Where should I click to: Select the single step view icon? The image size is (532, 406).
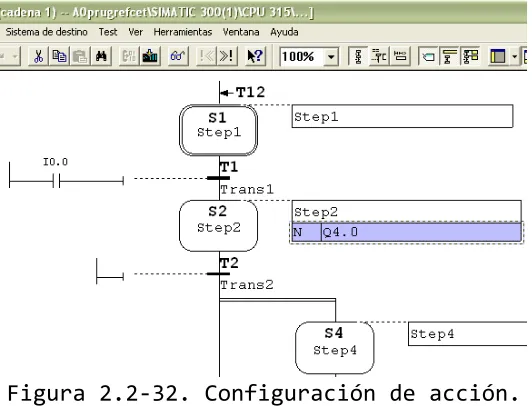tap(379, 56)
